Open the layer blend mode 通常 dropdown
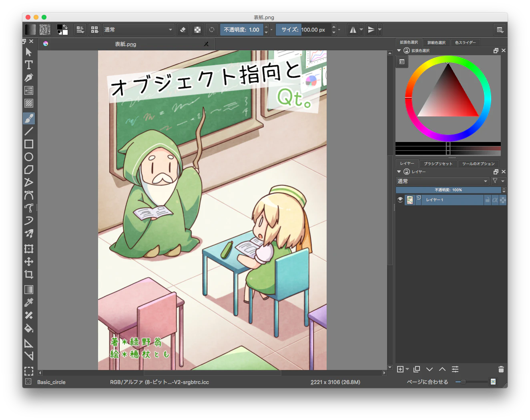530x420 pixels. coord(442,181)
